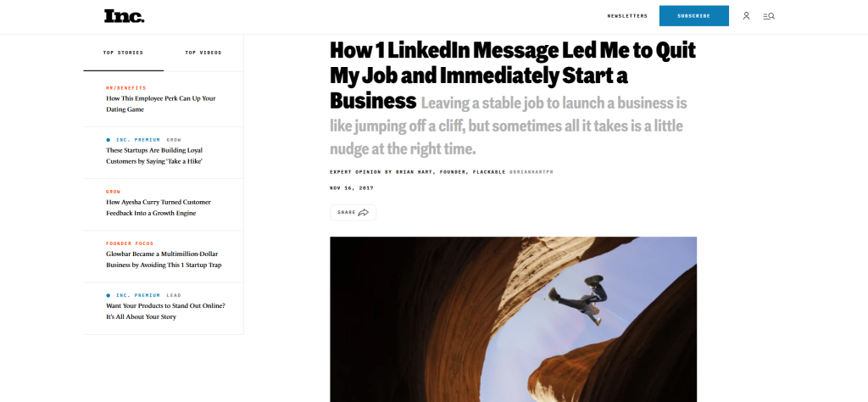Switch to Top Stories tab

pos(123,53)
